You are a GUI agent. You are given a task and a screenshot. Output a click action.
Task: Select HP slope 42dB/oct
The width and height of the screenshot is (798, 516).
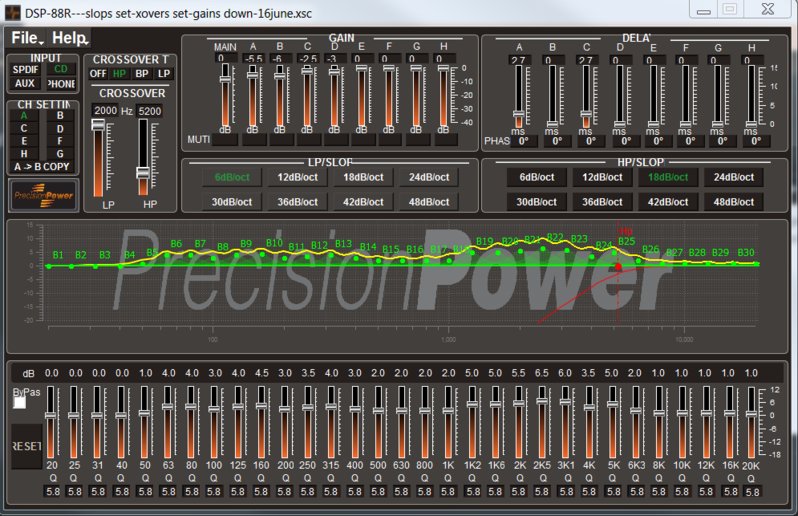click(x=668, y=202)
